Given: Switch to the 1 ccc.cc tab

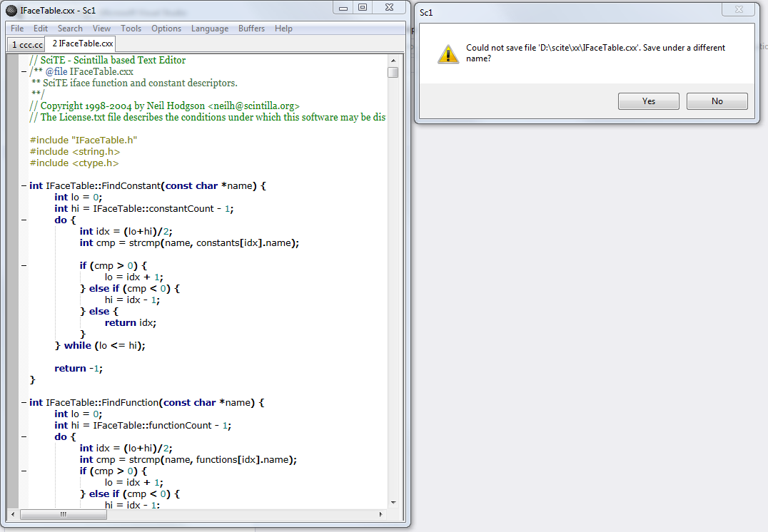Looking at the screenshot, I should (x=26, y=44).
